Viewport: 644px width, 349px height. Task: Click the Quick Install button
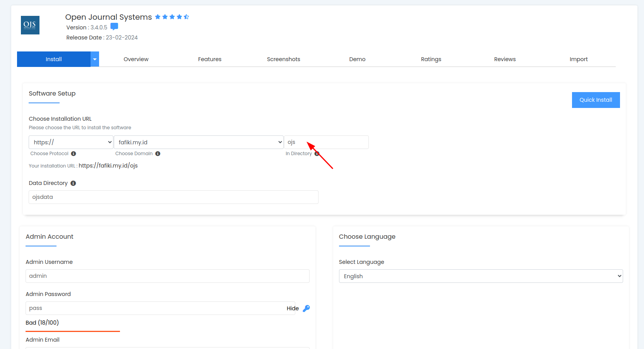[596, 100]
